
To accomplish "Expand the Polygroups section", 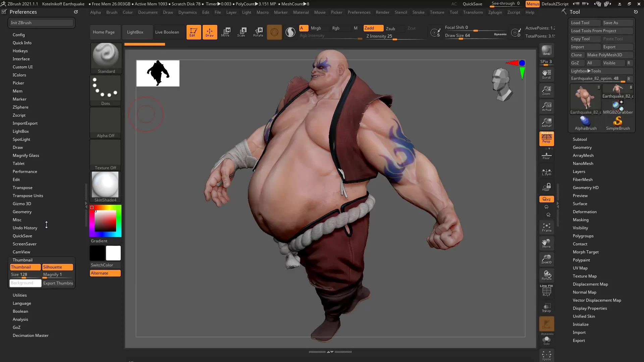I will click(x=583, y=236).
